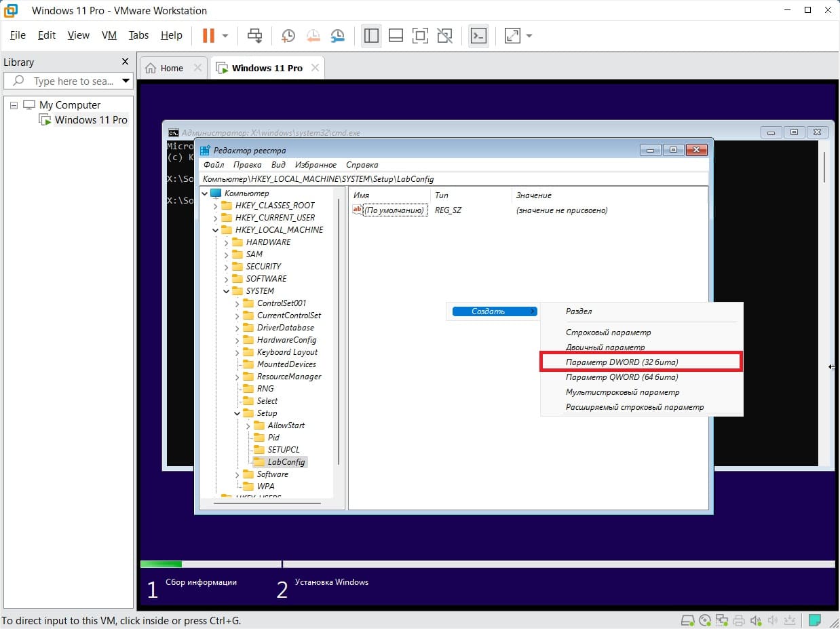Screen dimensions: 840x629
Task: Click the CD/DVD drive status icon
Action: 705,620
